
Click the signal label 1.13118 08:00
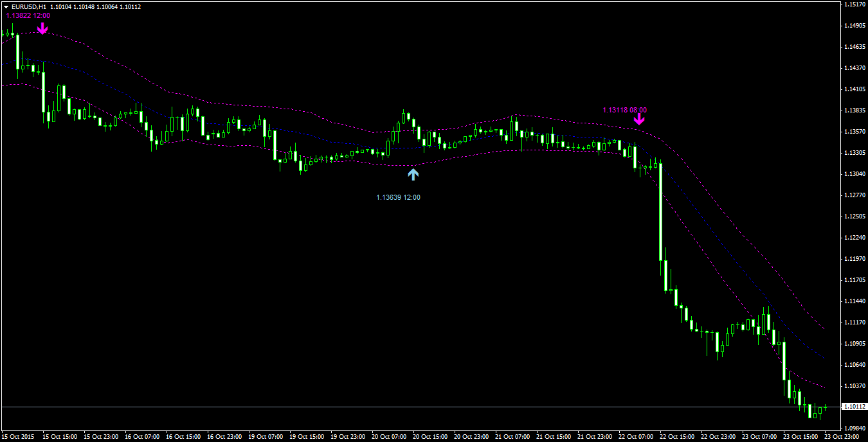pyautogui.click(x=625, y=110)
